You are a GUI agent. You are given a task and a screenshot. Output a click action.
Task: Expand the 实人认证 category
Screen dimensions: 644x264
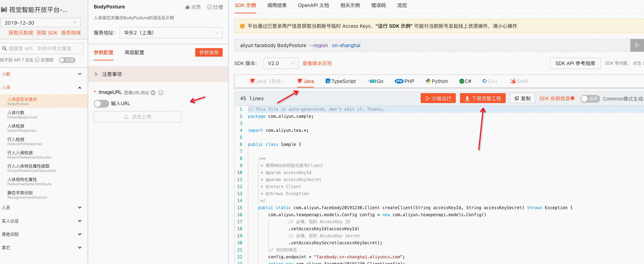pyautogui.click(x=44, y=221)
